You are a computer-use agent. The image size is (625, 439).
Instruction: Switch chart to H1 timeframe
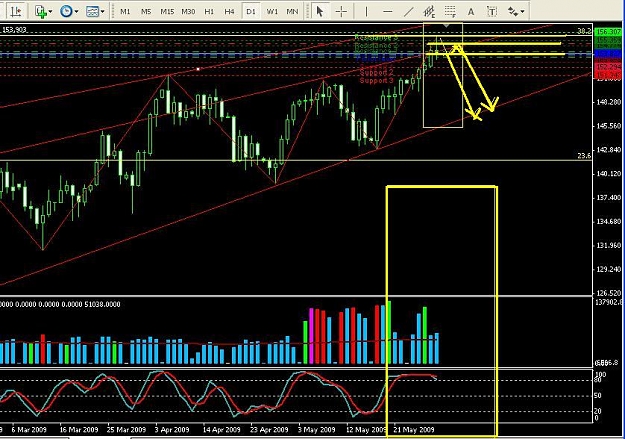[x=209, y=12]
